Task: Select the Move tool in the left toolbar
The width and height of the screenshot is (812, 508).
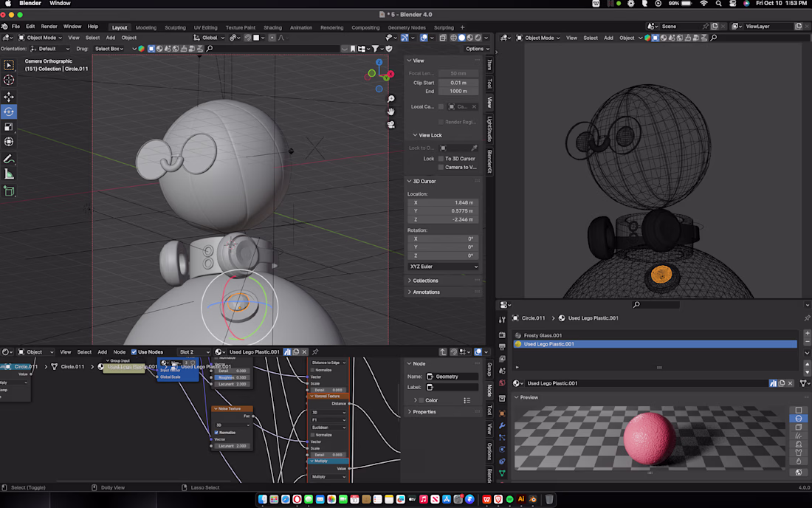Action: pyautogui.click(x=9, y=97)
